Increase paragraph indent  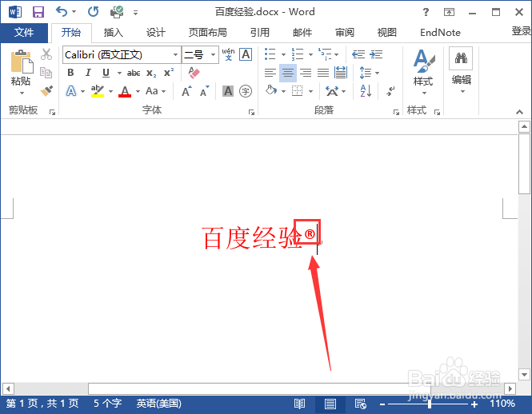(x=376, y=54)
